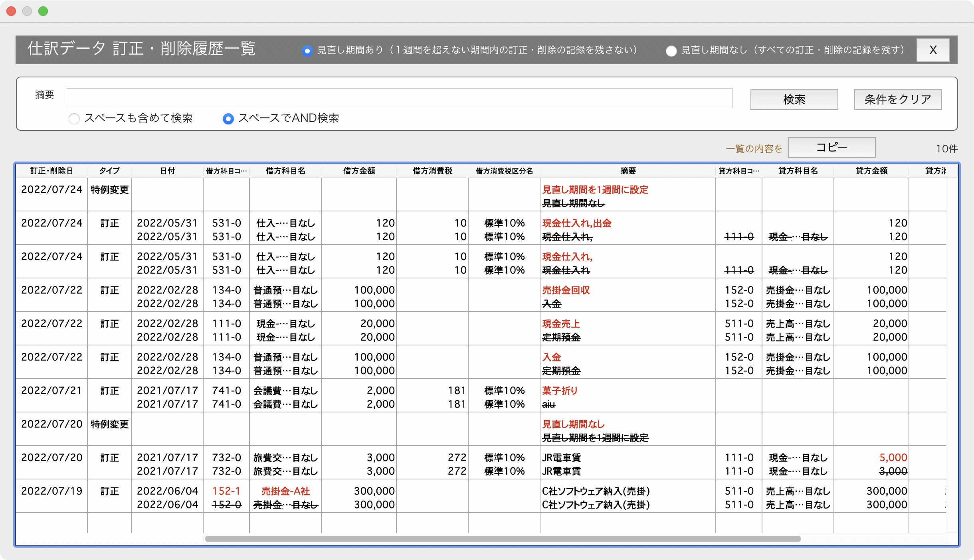Viewport: 974px width, 560px height.
Task: Click the 借方消費税 column header
Action: (x=432, y=171)
